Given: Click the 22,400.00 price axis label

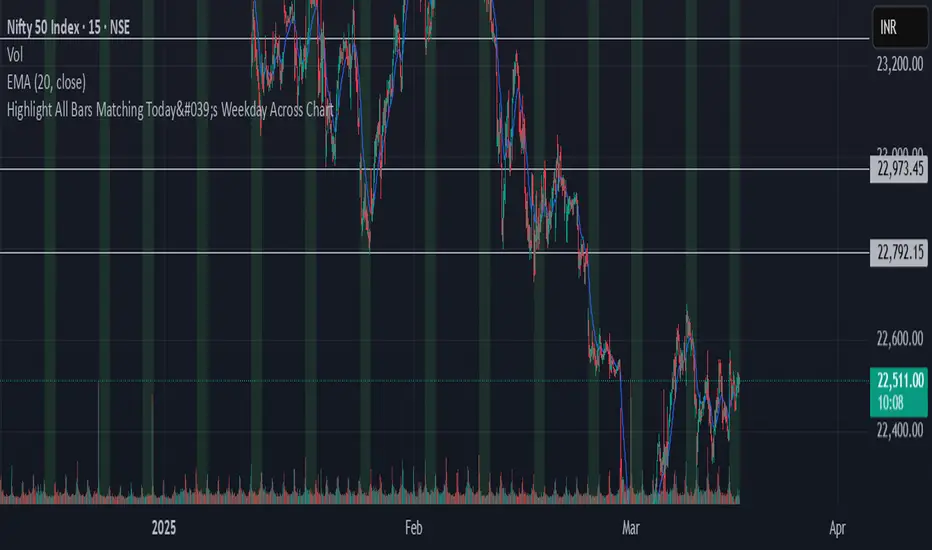Looking at the screenshot, I should (x=900, y=430).
